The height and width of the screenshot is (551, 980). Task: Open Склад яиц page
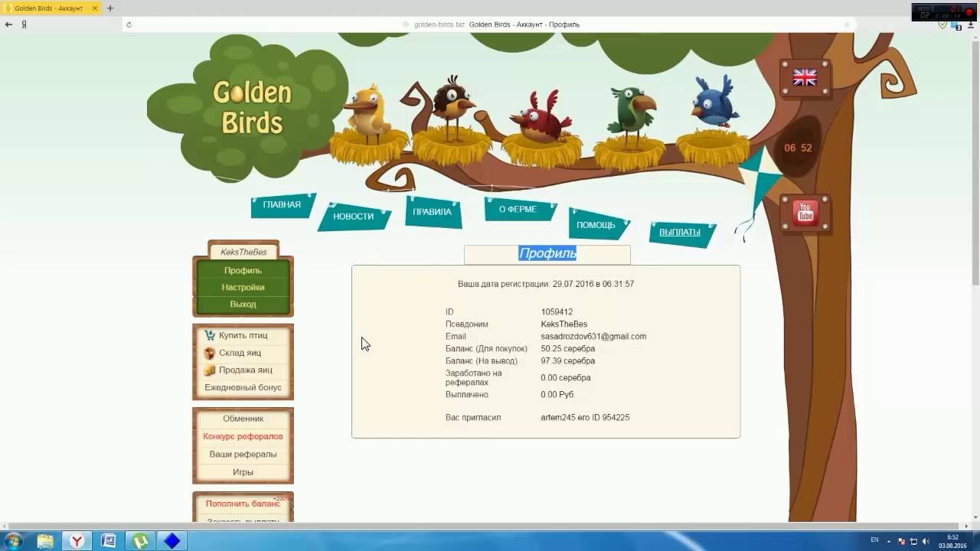click(x=240, y=353)
